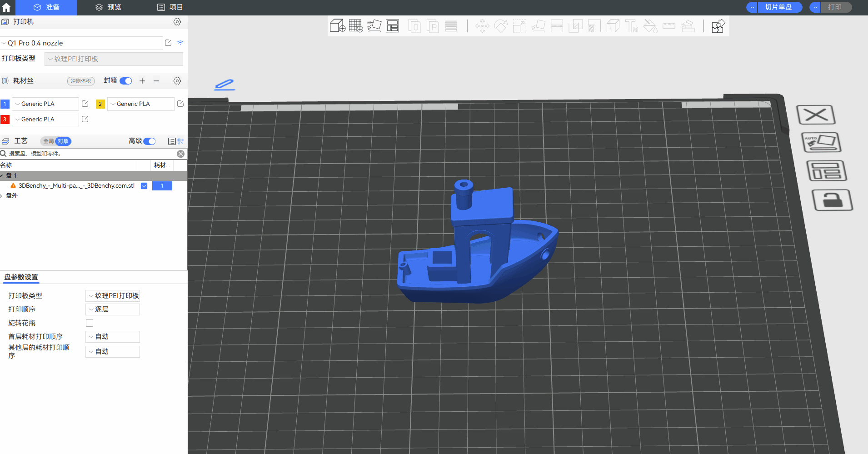Add a new plate with the grid icon

coord(356,26)
